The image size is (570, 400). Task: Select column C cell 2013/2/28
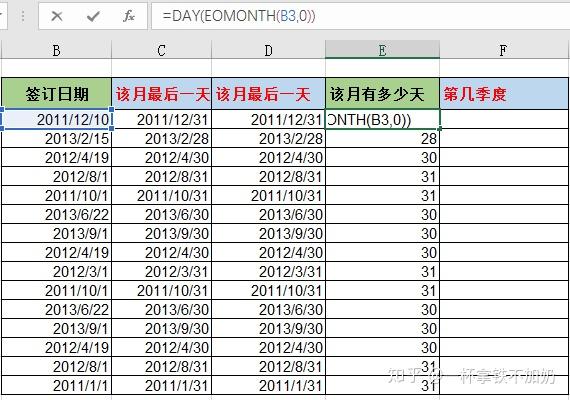coord(162,138)
